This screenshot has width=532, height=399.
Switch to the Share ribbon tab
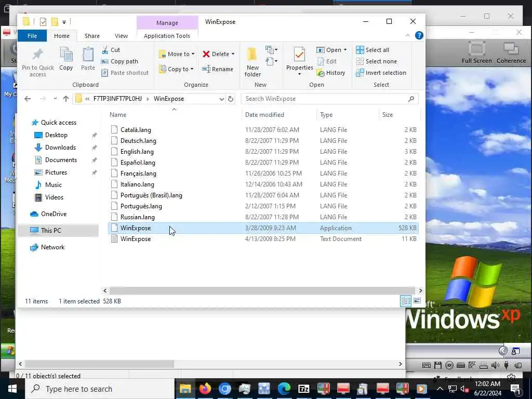(x=92, y=36)
